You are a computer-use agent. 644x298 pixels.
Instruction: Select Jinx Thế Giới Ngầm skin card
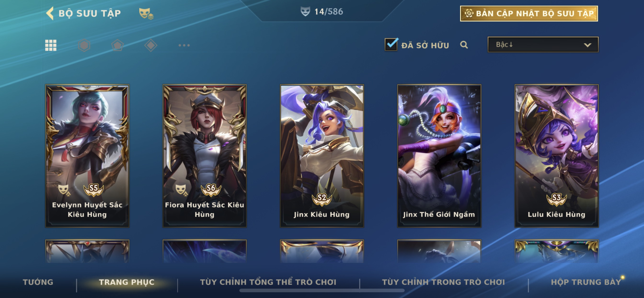pyautogui.click(x=439, y=156)
